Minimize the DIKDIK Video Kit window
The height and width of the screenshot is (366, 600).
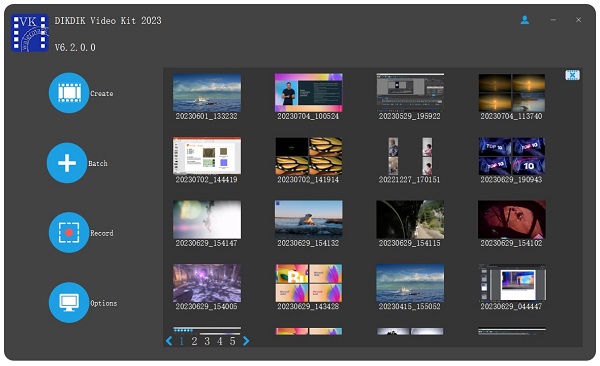(x=553, y=20)
